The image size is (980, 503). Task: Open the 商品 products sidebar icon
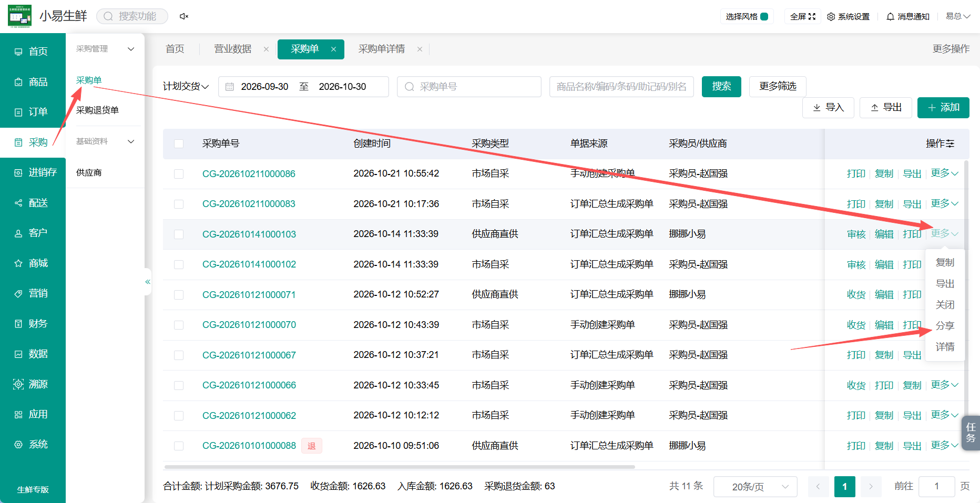click(x=18, y=82)
